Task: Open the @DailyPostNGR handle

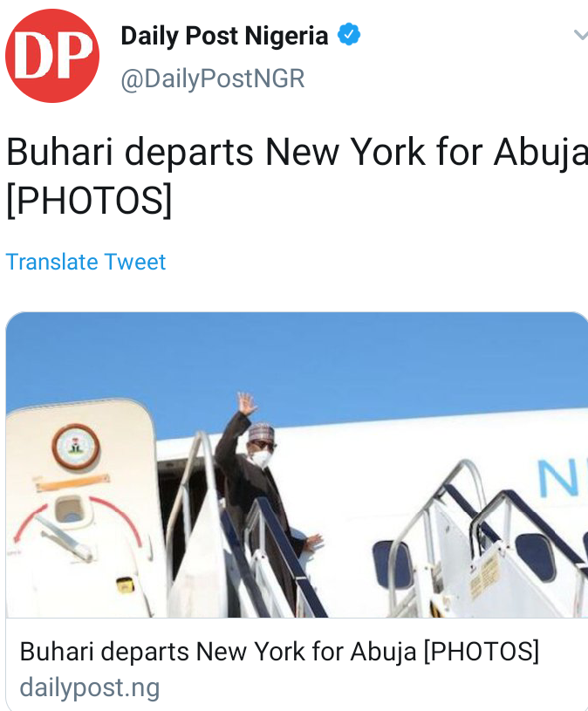Action: tap(213, 79)
